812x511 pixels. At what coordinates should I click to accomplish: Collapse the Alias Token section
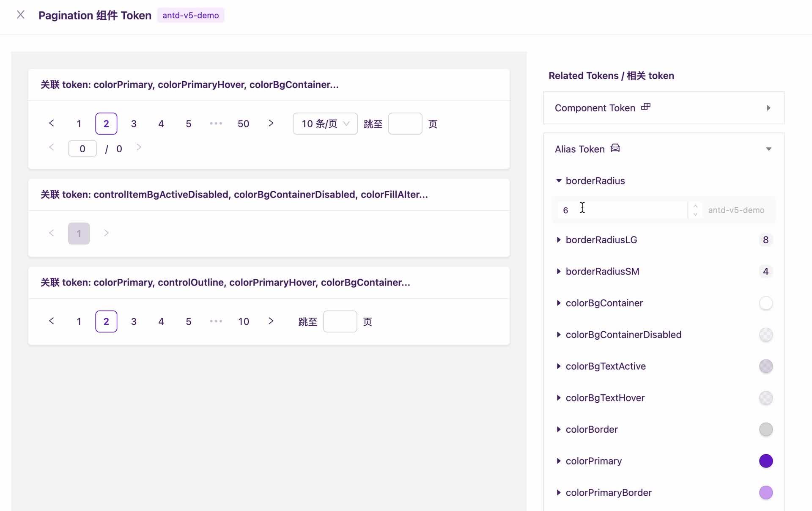point(768,149)
